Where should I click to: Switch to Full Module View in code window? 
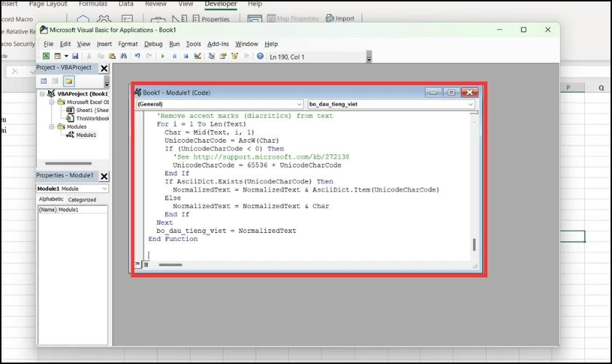[146, 264]
